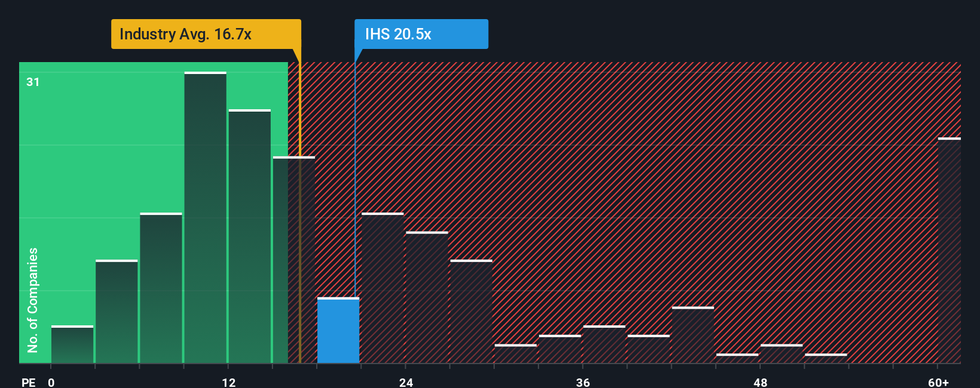Click the Industry Avg. 16.7x label
This screenshot has height=388, width=980.
[206, 34]
